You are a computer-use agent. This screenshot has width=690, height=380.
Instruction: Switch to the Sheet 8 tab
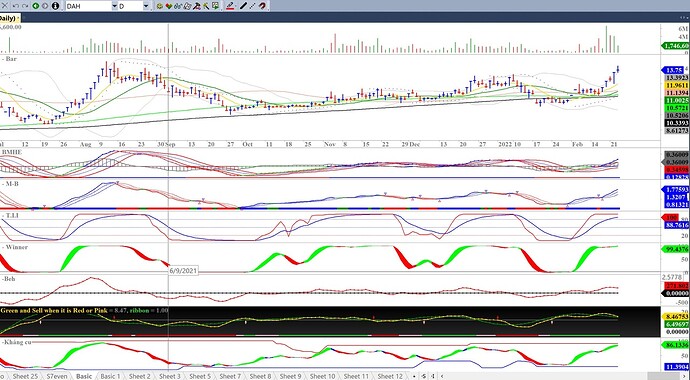click(261, 376)
